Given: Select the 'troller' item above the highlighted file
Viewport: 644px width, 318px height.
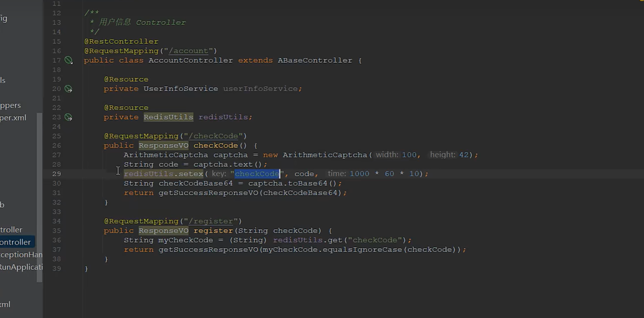Looking at the screenshot, I should (11, 230).
